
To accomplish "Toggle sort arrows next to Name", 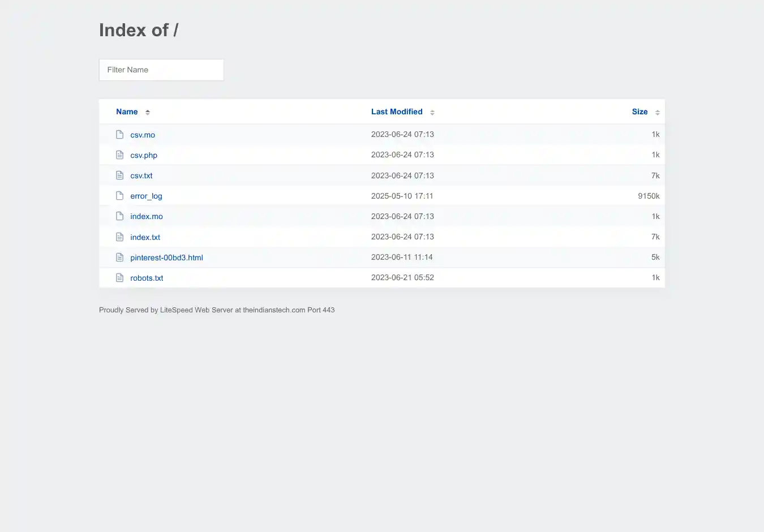I will pyautogui.click(x=148, y=112).
